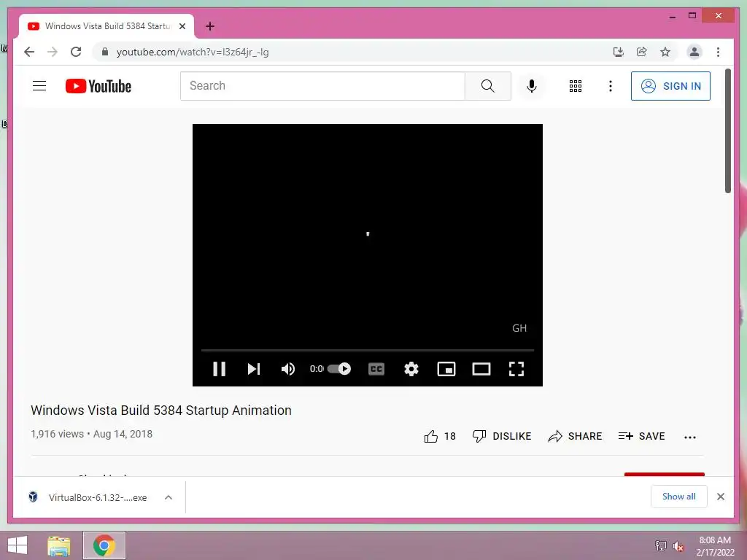Screen dimensions: 747x560
Task: Click the muted speaker tray icon
Action: click(x=678, y=546)
